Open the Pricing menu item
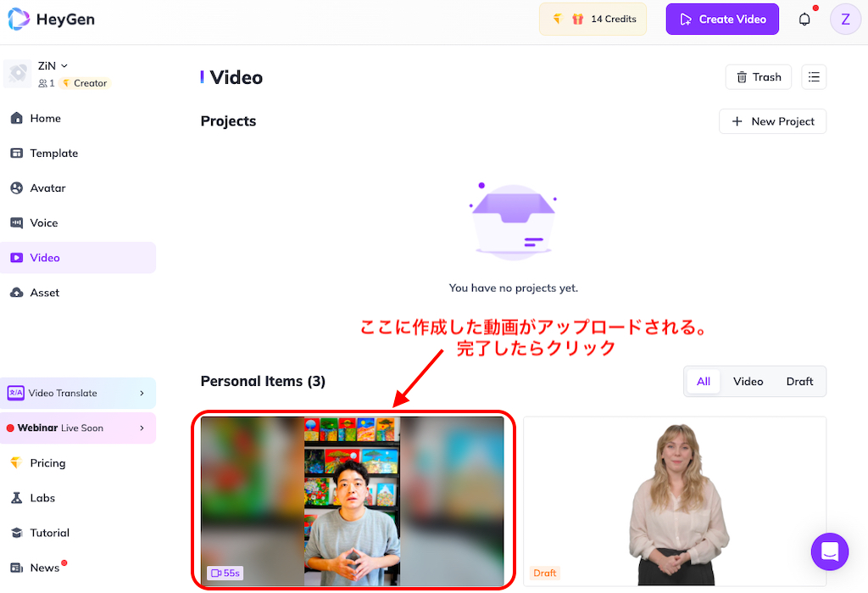Image resolution: width=868 pixels, height=593 pixels. [x=47, y=463]
